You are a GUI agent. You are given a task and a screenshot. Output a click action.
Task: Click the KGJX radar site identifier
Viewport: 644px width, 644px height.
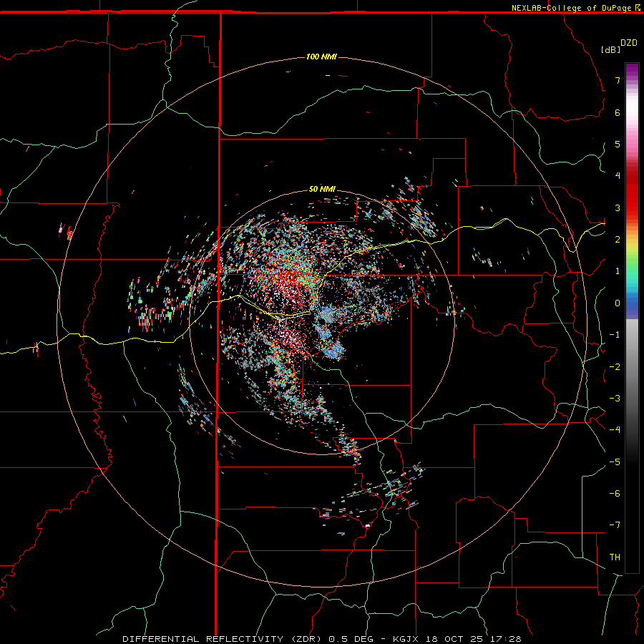406,639
